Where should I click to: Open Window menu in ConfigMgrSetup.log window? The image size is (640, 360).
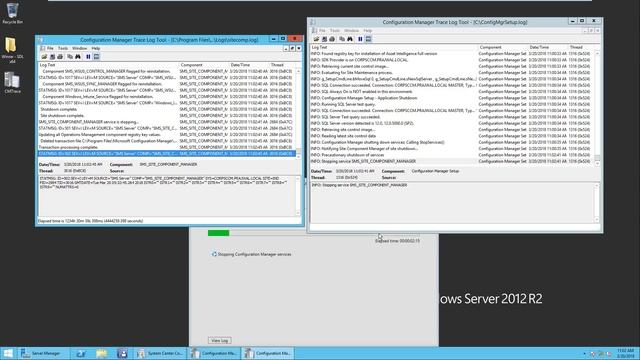(x=351, y=31)
